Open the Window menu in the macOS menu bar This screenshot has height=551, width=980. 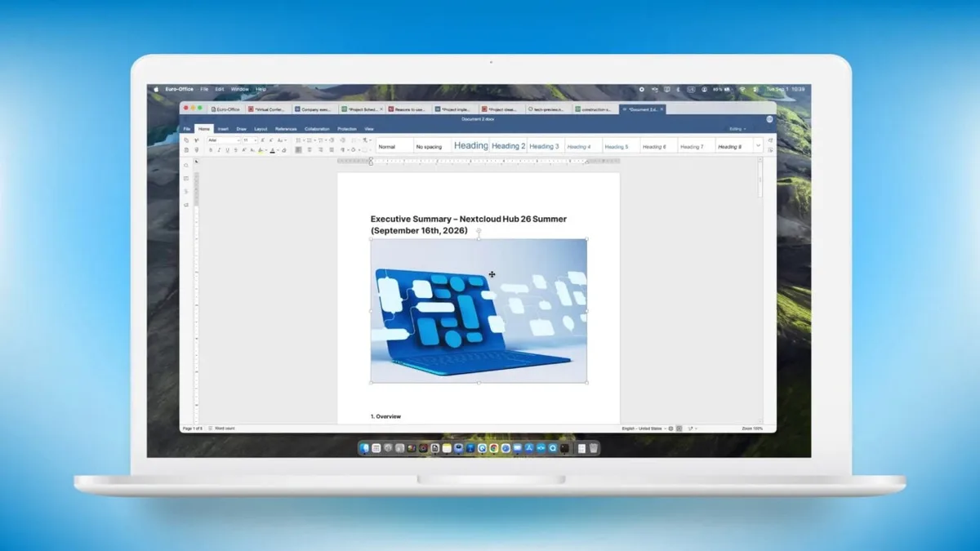click(239, 89)
